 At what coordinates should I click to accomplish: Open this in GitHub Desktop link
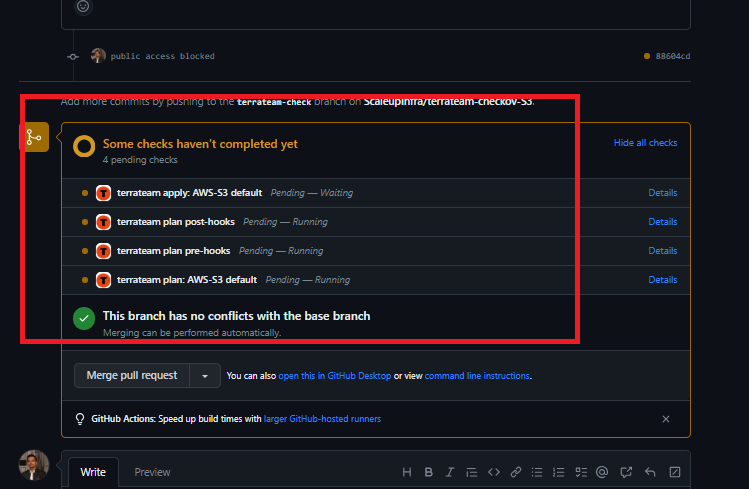(335, 376)
